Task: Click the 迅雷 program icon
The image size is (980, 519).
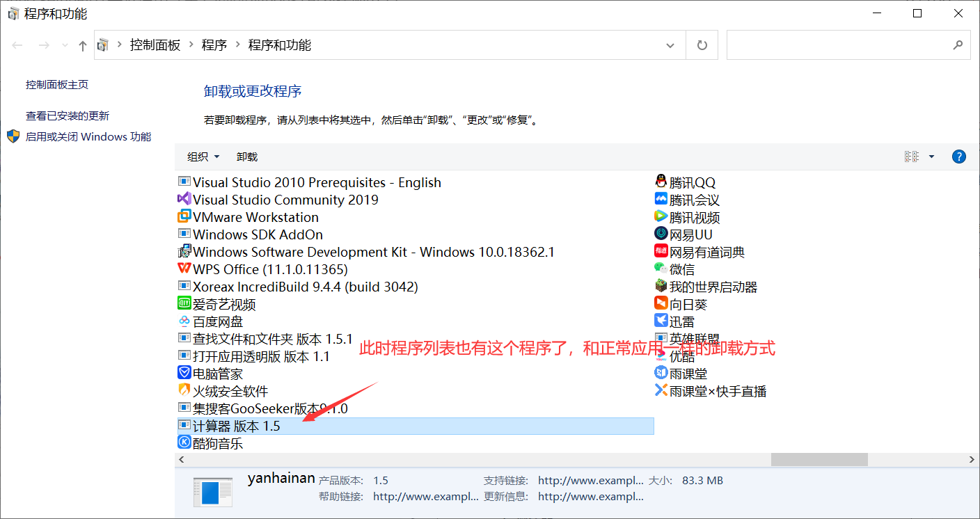Action: click(661, 321)
